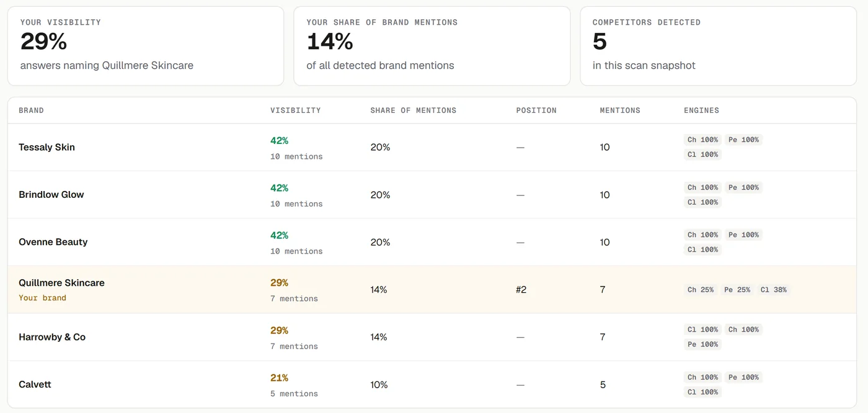Click the Ch 100% chip in Brindlow Glow row
This screenshot has width=868, height=413.
[x=702, y=187]
